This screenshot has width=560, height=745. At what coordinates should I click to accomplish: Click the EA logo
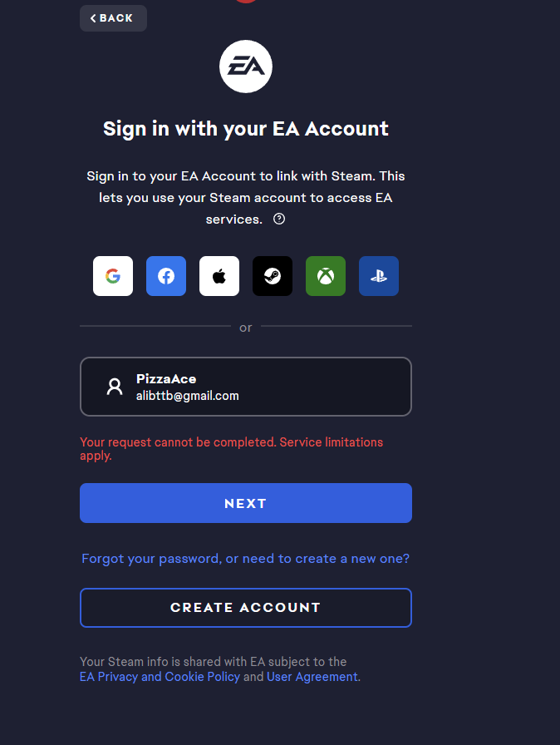click(x=246, y=67)
